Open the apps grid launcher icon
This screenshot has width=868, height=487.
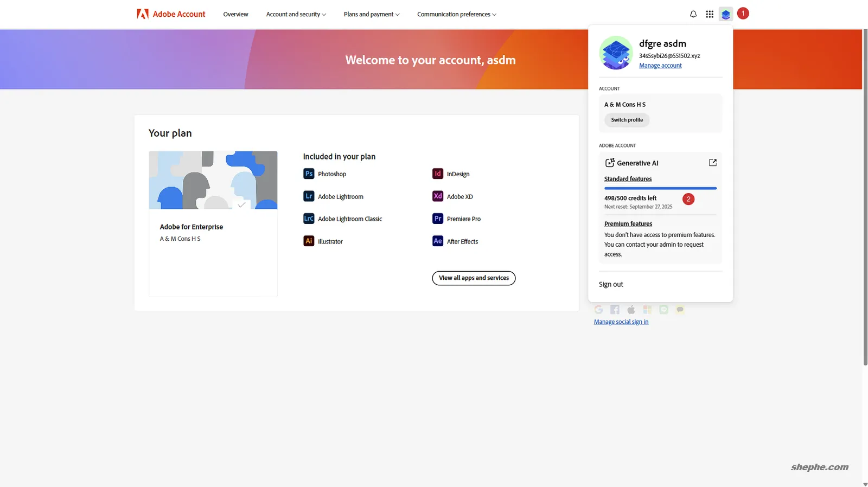click(x=710, y=14)
